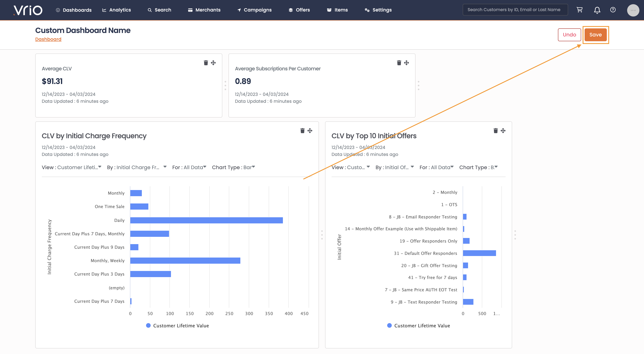The image size is (644, 354).
Task: Open the help question mark icon
Action: (613, 10)
